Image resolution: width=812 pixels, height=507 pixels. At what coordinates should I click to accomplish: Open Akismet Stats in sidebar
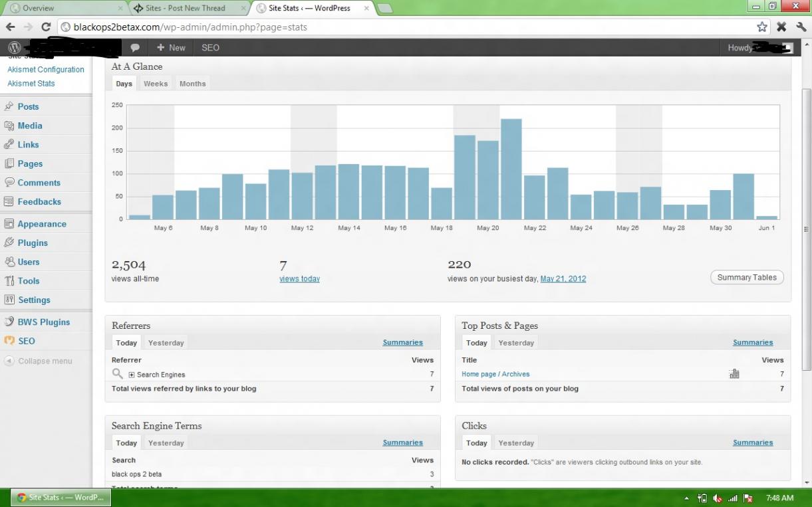click(31, 84)
